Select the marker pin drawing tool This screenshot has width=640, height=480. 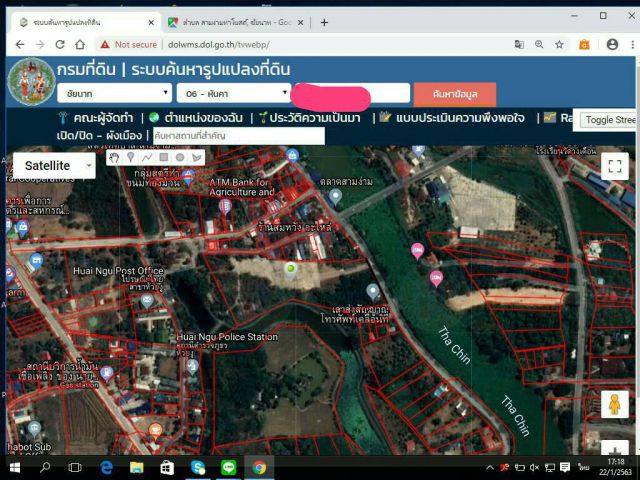point(130,157)
